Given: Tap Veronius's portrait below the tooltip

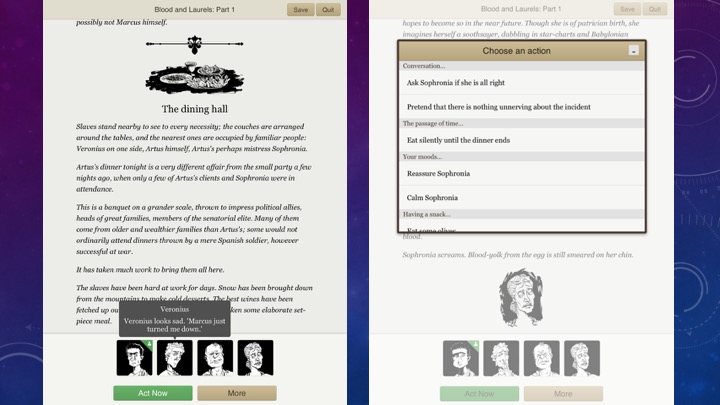Looking at the screenshot, I should pyautogui.click(x=174, y=358).
